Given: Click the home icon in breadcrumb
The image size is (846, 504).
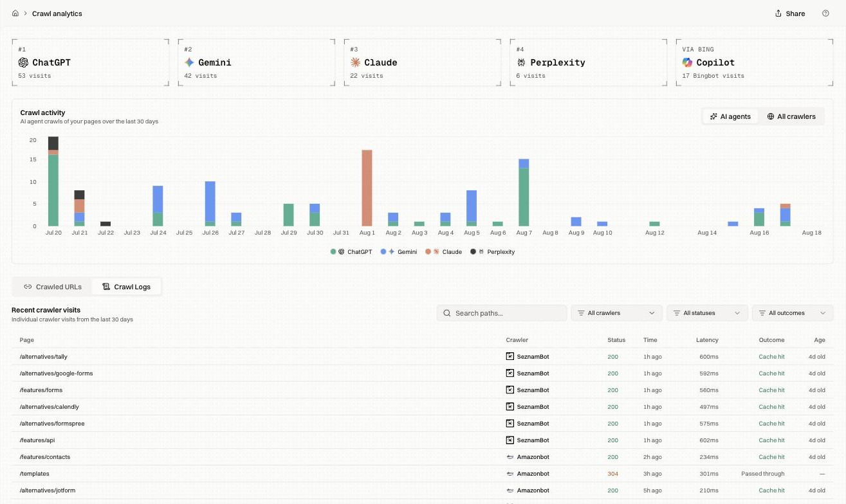Looking at the screenshot, I should [x=15, y=14].
